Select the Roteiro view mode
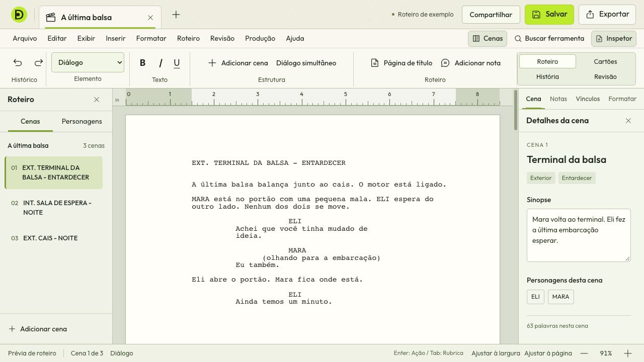Image resolution: width=644 pixels, height=362 pixels. [547, 61]
